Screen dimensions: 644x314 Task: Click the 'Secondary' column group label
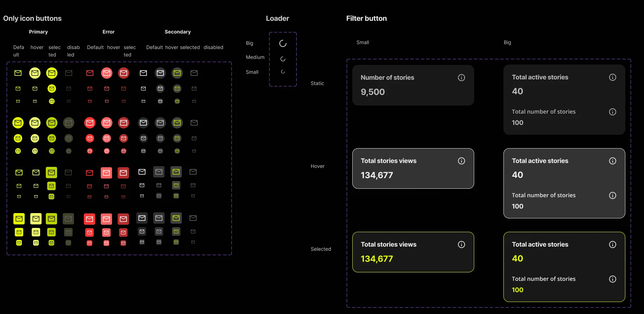[178, 32]
